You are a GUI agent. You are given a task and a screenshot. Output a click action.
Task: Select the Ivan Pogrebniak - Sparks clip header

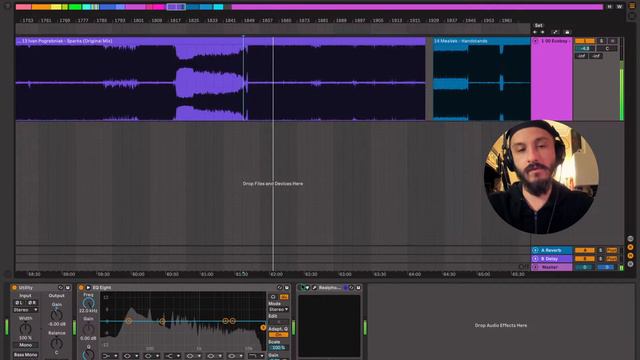tap(220, 41)
